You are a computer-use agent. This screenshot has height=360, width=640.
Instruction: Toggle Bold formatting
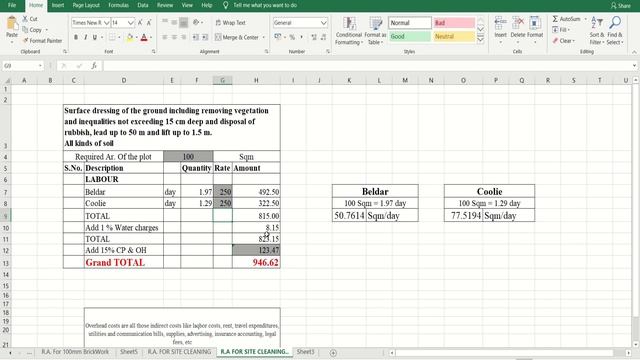click(76, 37)
